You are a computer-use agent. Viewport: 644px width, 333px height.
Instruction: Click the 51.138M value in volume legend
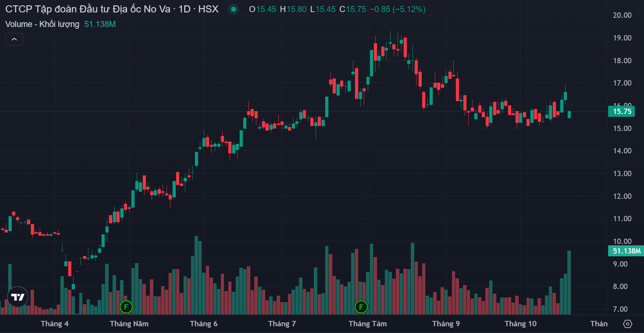click(x=100, y=24)
